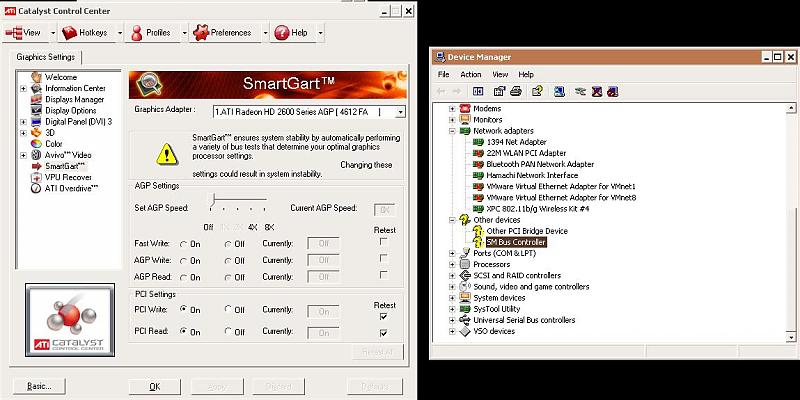Select the Bluetooth PAN Network Adapter
The width and height of the screenshot is (800, 400).
(540, 164)
